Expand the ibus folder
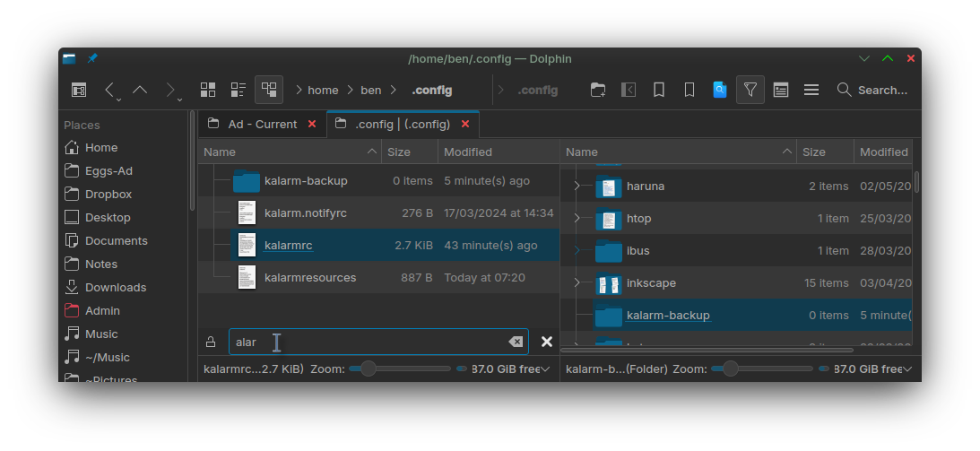This screenshot has height=451, width=980. click(x=577, y=250)
